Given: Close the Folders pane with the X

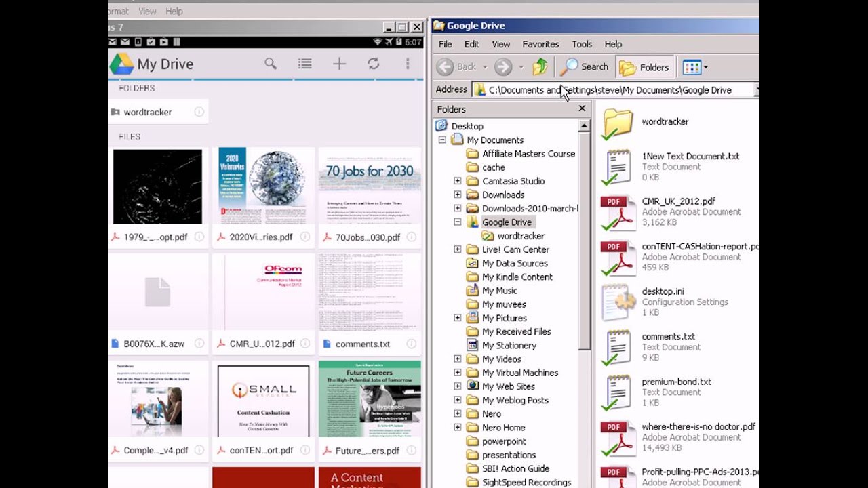Looking at the screenshot, I should [582, 108].
